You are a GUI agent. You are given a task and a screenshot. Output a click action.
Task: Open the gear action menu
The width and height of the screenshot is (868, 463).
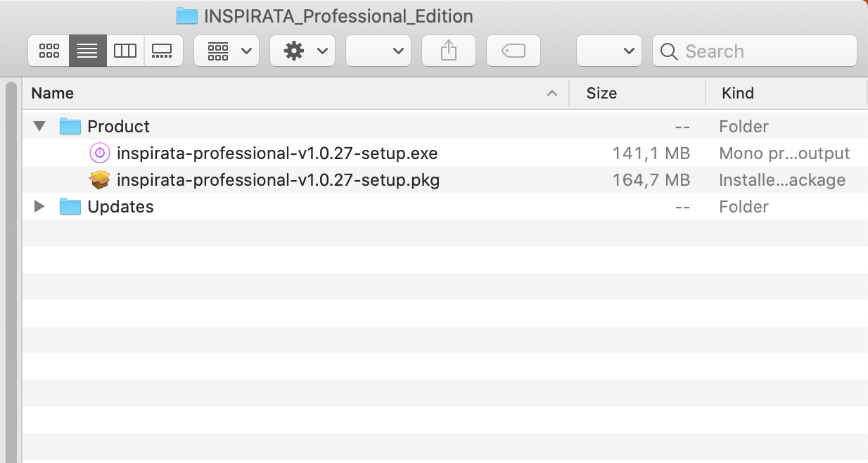click(302, 51)
